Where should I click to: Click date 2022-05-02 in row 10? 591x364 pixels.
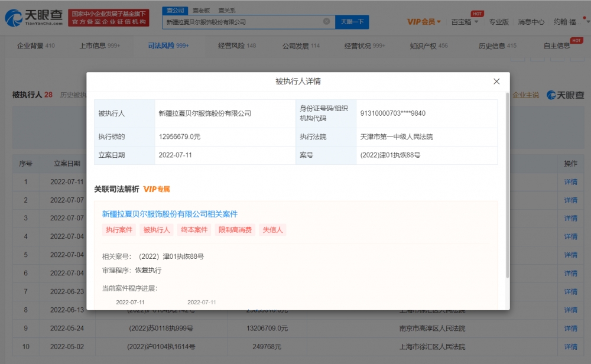67,347
